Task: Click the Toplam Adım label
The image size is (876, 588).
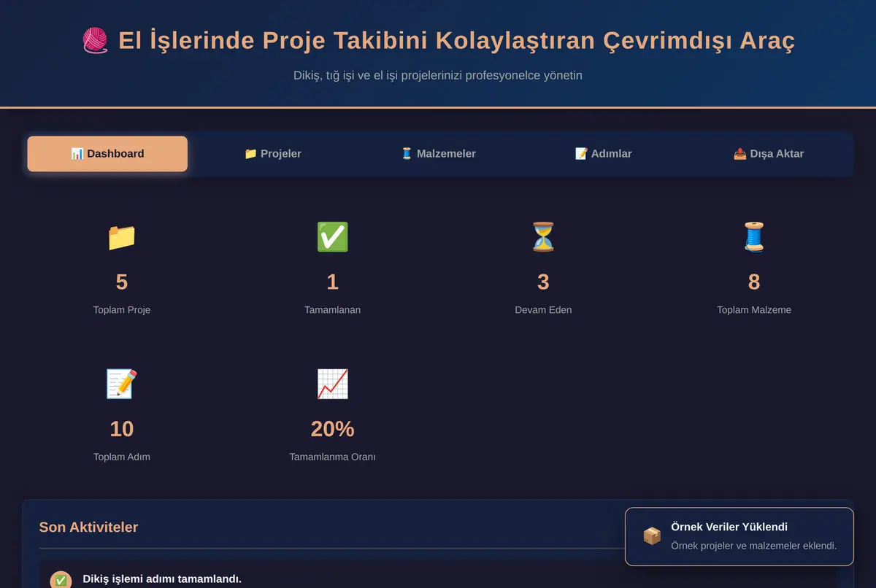Action: (122, 457)
